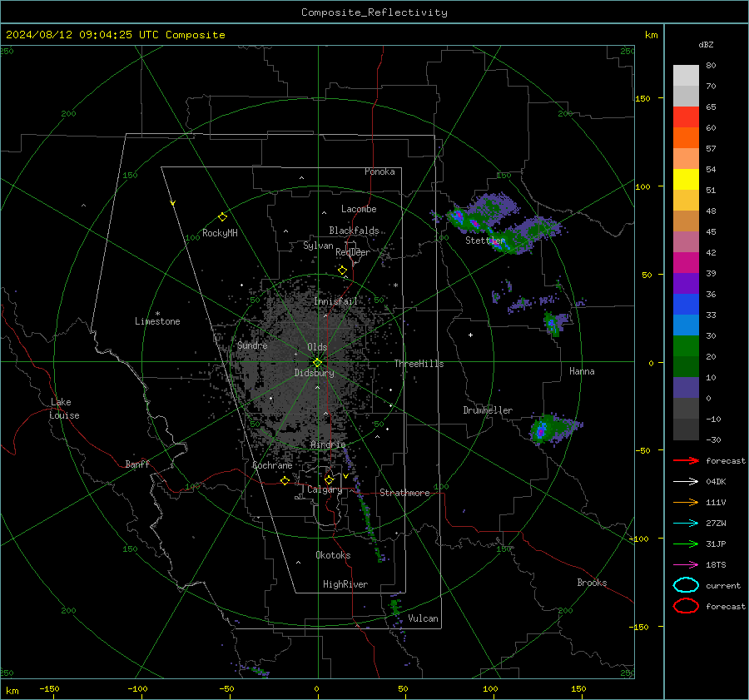Screen dimensions: 749x700
Task: Click the Ponoka city label
Action: pyautogui.click(x=379, y=172)
